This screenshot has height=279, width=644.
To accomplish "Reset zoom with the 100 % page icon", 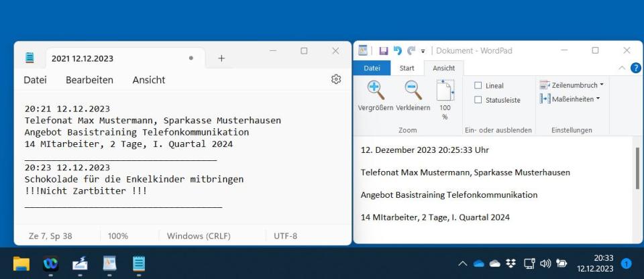I will click(x=445, y=90).
